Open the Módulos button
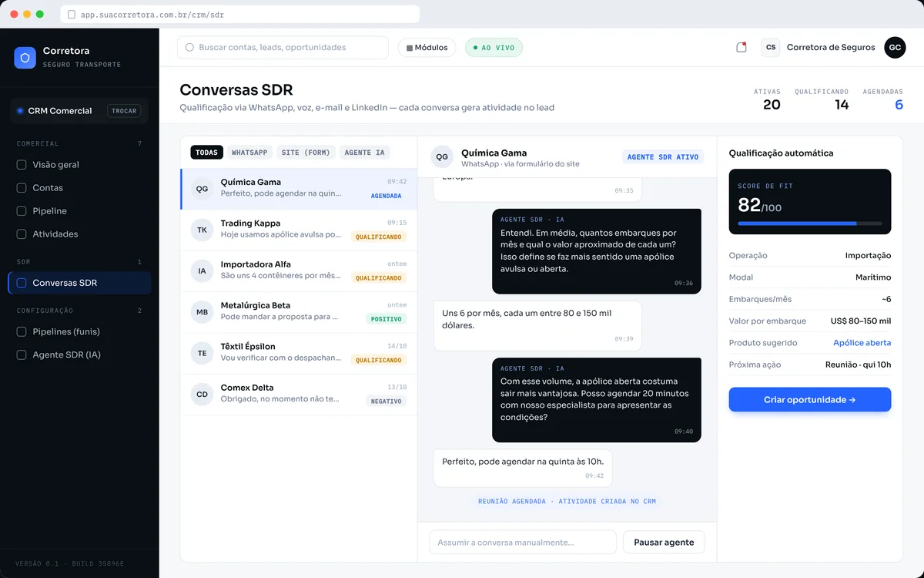The width and height of the screenshot is (924, 578). (x=427, y=48)
